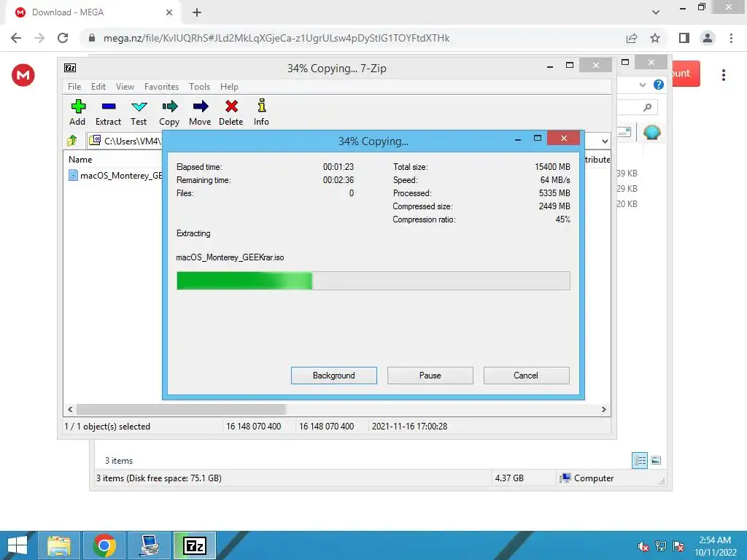This screenshot has width=747, height=560.
Task: Open the Windows Start button
Action: [x=18, y=545]
